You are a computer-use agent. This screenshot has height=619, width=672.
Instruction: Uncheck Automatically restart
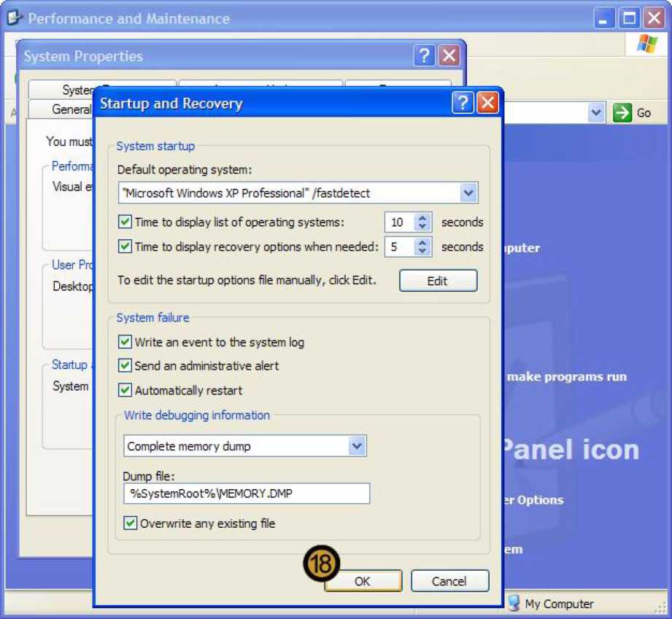coord(125,390)
